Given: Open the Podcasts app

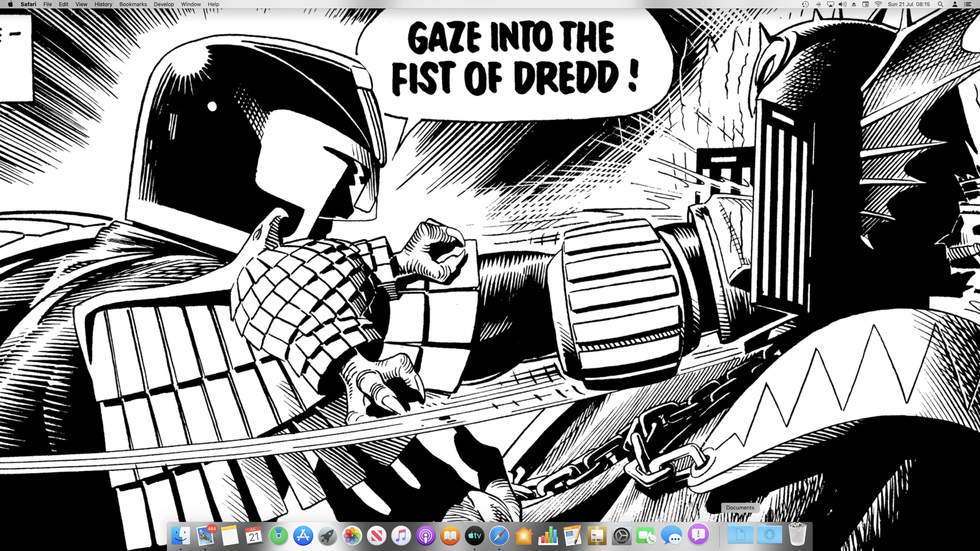Looking at the screenshot, I should (x=426, y=536).
